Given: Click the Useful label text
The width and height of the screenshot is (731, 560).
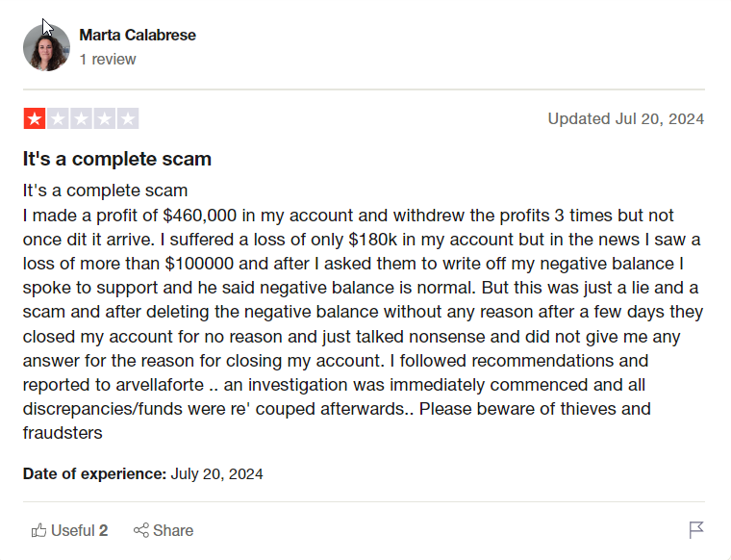Looking at the screenshot, I should (73, 530).
